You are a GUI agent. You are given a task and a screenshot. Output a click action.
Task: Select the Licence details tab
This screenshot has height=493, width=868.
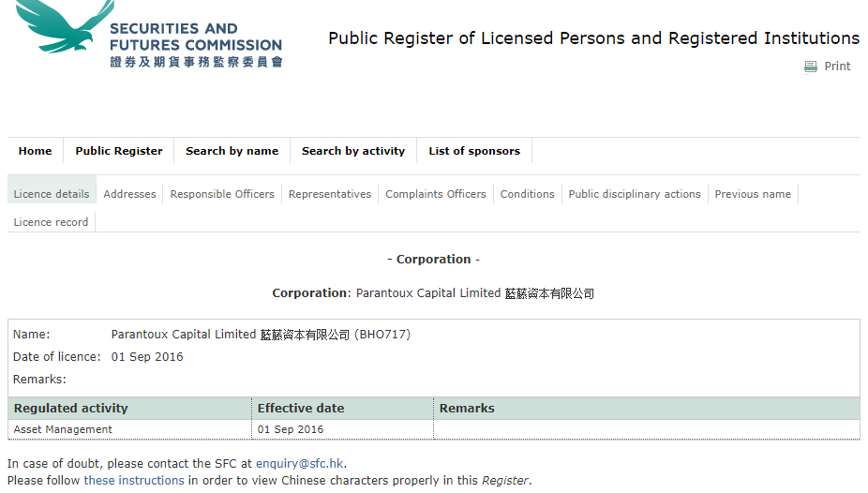pyautogui.click(x=52, y=194)
